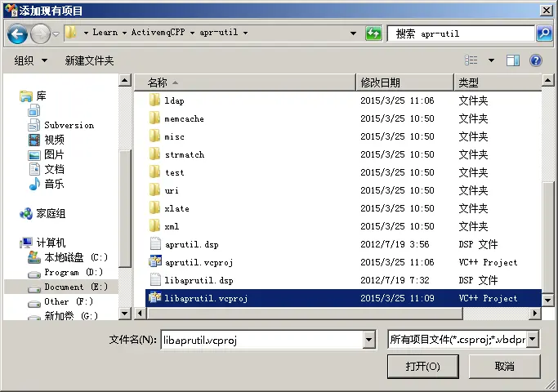This screenshot has width=558, height=392.
Task: Select the strmatch folder icon
Action: (x=154, y=154)
